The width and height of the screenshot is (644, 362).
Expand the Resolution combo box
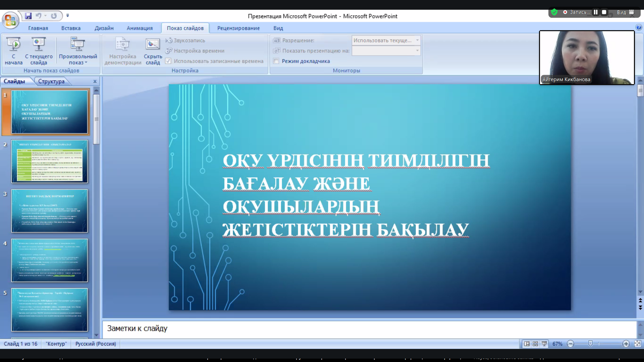pos(417,40)
